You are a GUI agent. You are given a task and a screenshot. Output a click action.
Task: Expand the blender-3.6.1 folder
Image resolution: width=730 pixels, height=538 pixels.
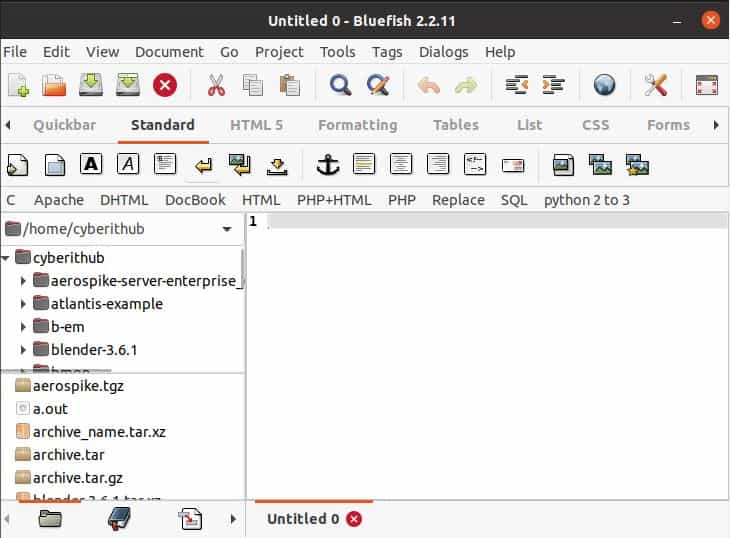point(23,350)
